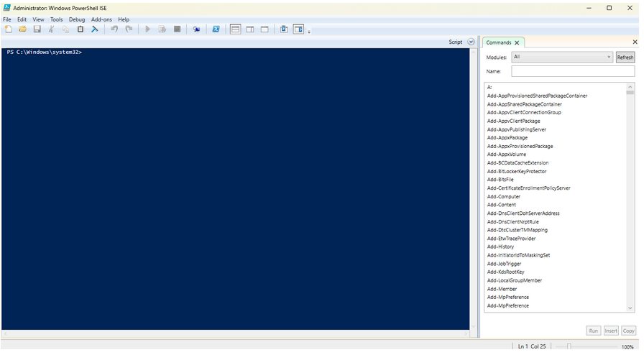Viewport: 644px width, 355px height.
Task: Select the A: command entry
Action: point(489,87)
